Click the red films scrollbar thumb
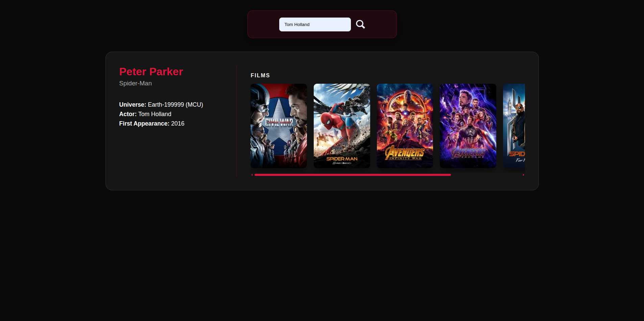The image size is (644, 321). (x=353, y=175)
